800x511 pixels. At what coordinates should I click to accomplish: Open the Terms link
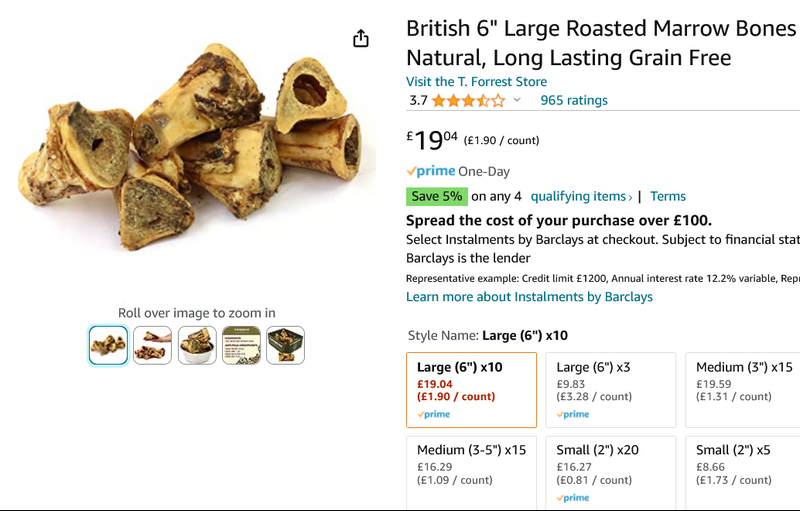point(668,196)
